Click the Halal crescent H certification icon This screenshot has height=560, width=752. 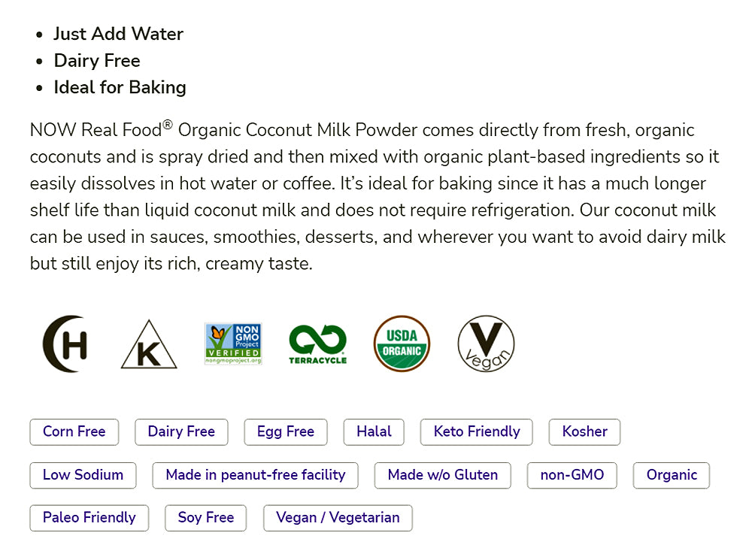tap(65, 344)
